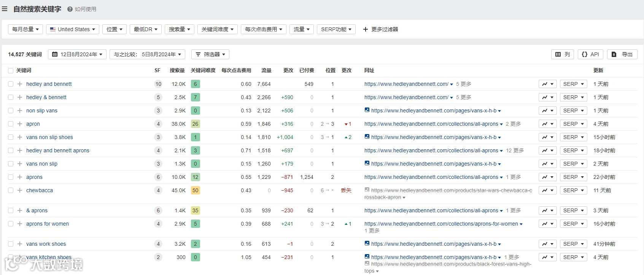This screenshot has height=275, width=644.
Task: Open SERP dropdown for 'hedley and bennett' row
Action: pos(574,84)
